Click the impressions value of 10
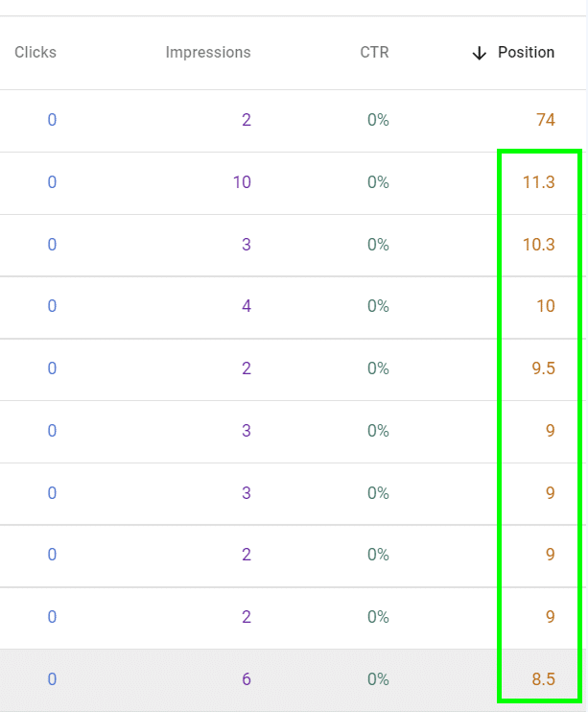This screenshot has width=588, height=712. pos(242,182)
